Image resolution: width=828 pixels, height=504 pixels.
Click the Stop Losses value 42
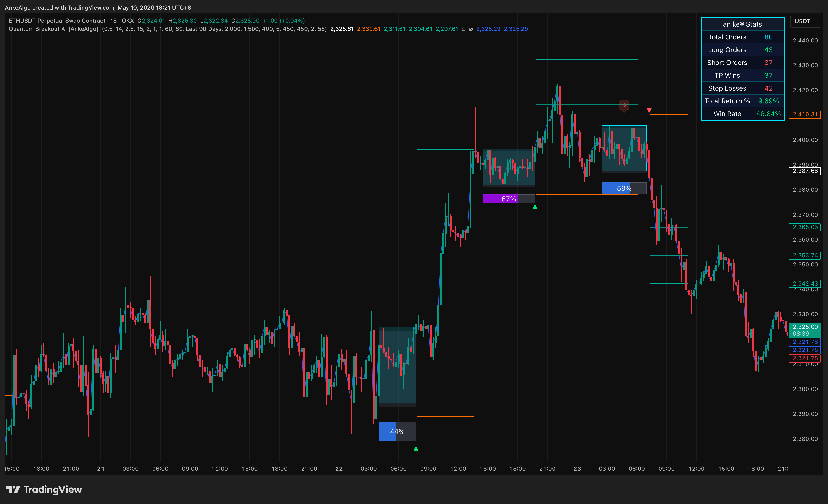click(768, 88)
